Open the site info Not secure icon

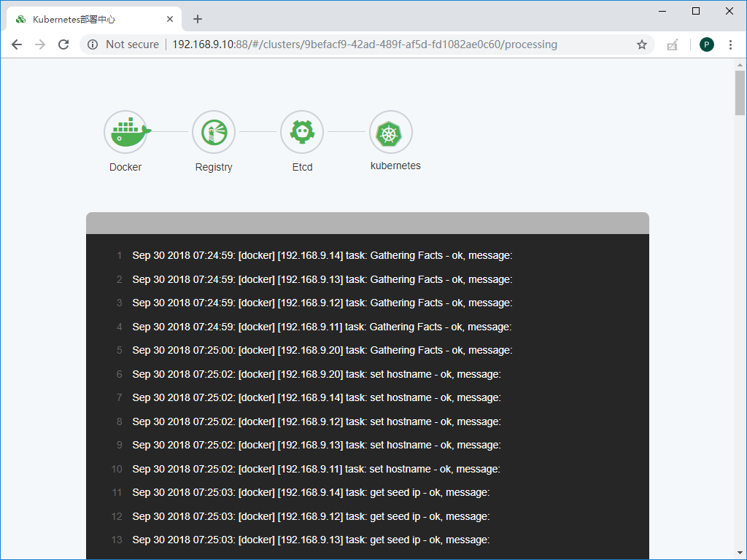93,44
